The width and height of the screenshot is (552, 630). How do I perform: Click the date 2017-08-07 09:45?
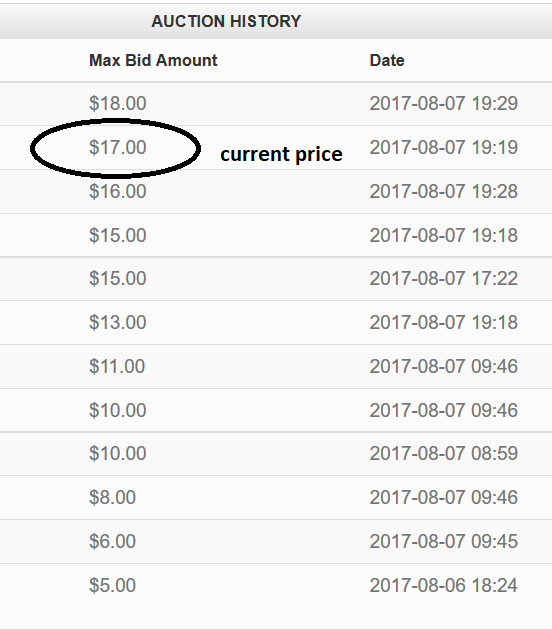click(x=444, y=541)
